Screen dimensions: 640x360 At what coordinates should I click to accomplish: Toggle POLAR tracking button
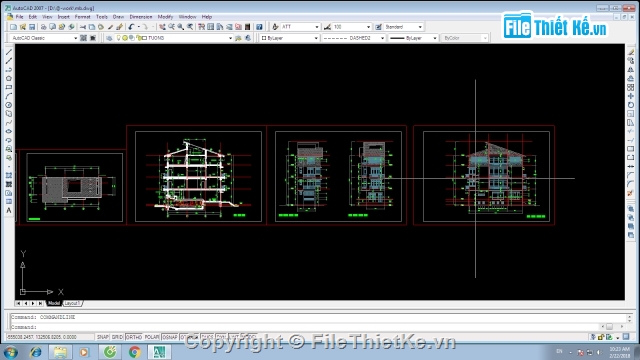click(152, 337)
